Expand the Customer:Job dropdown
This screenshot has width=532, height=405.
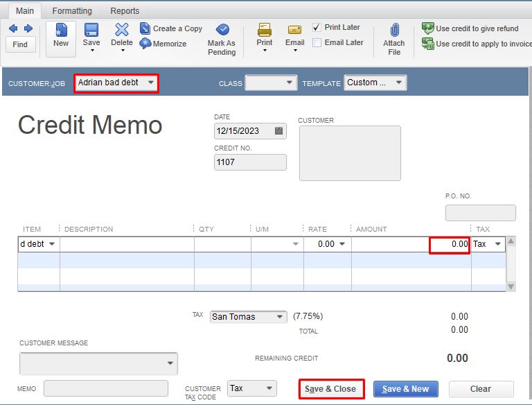[151, 83]
